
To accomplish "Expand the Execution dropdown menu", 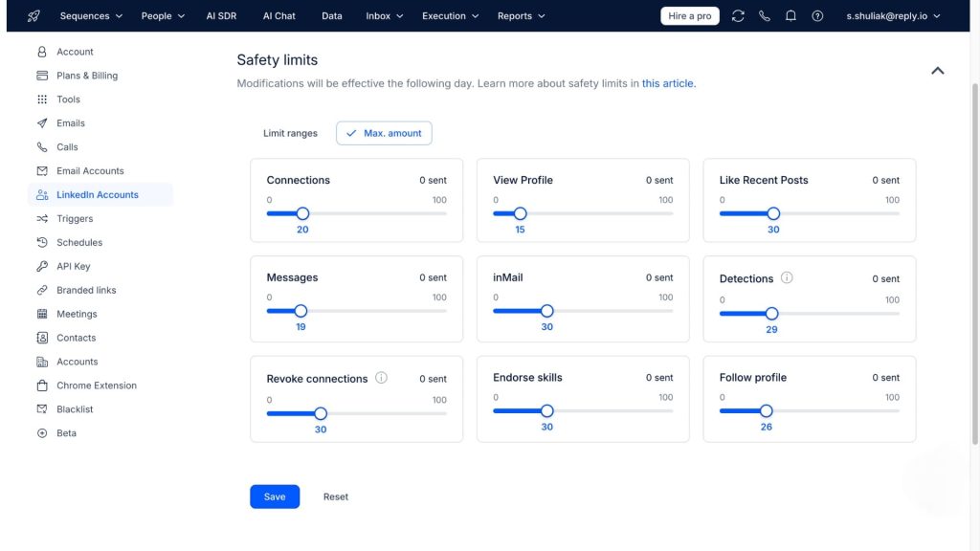I will (450, 16).
